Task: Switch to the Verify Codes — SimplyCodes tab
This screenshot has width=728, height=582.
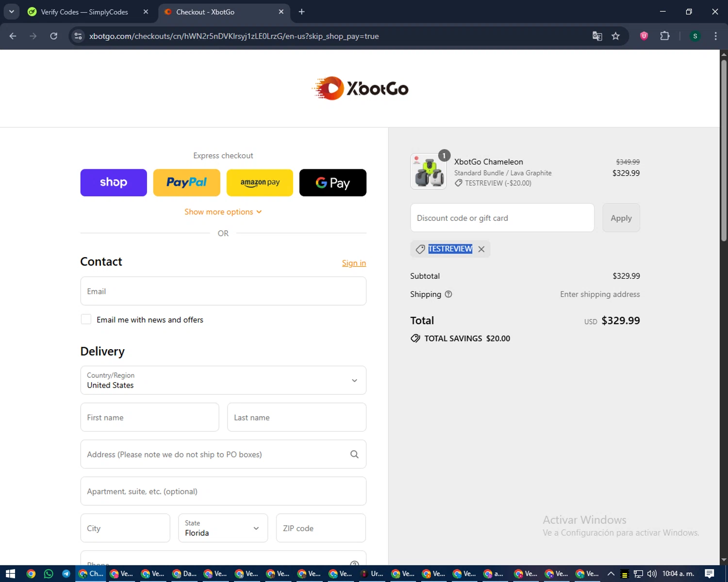Action: pos(84,12)
